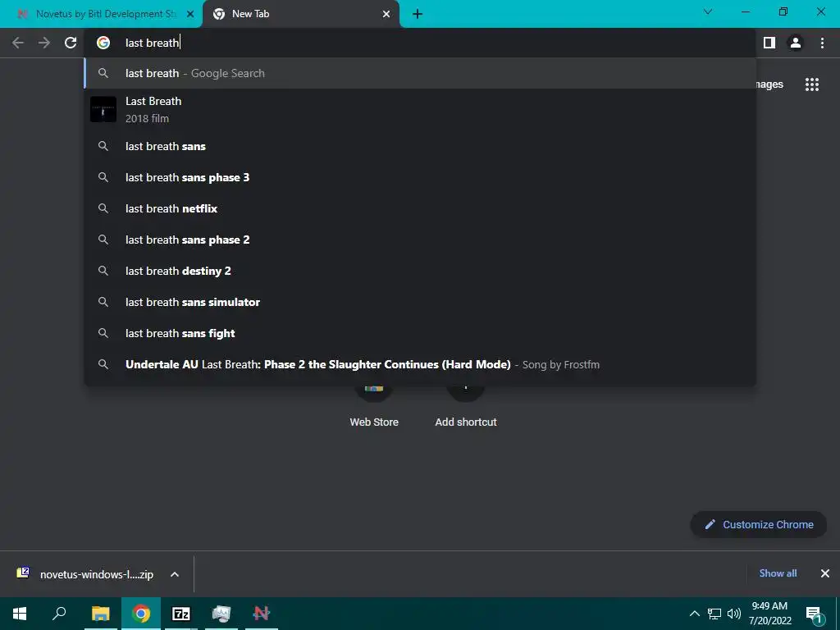840x630 pixels.
Task: Expand the novetus zip download options arrow
Action: point(175,574)
